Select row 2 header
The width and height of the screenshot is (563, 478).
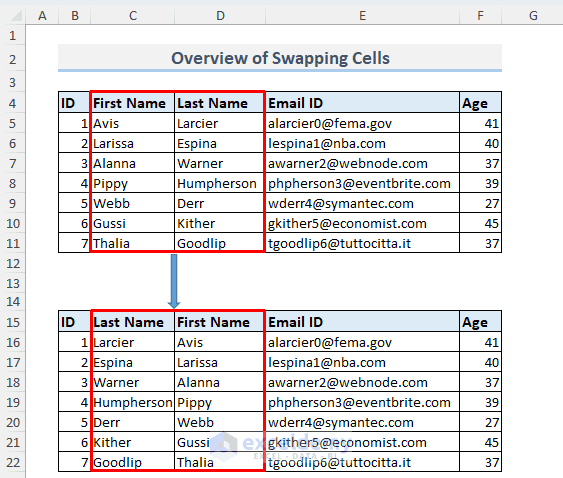13,59
